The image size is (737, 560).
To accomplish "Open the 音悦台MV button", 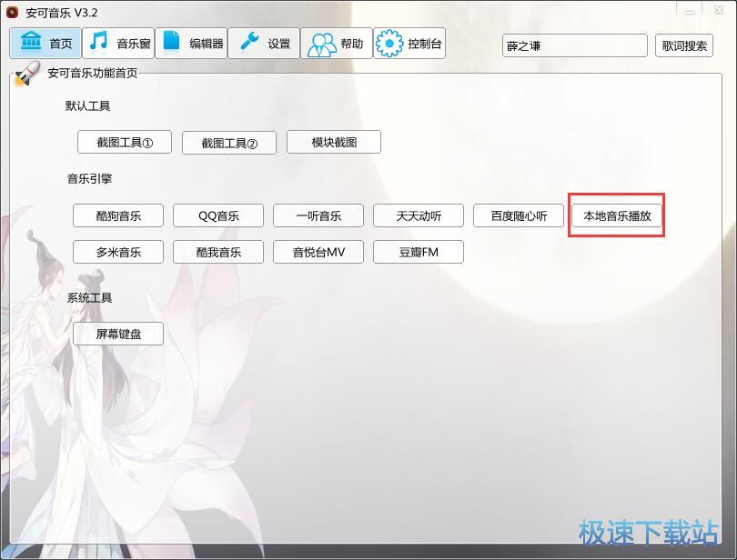I will [318, 252].
